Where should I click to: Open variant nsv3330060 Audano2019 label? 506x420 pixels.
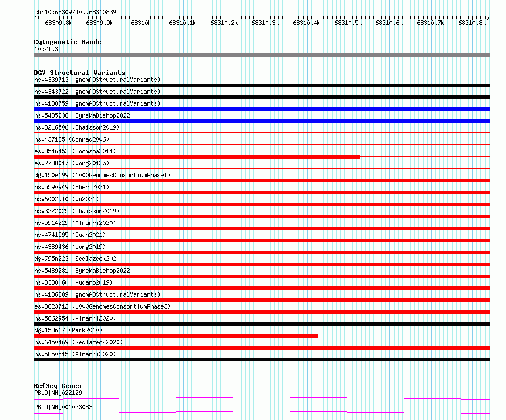coord(73,282)
